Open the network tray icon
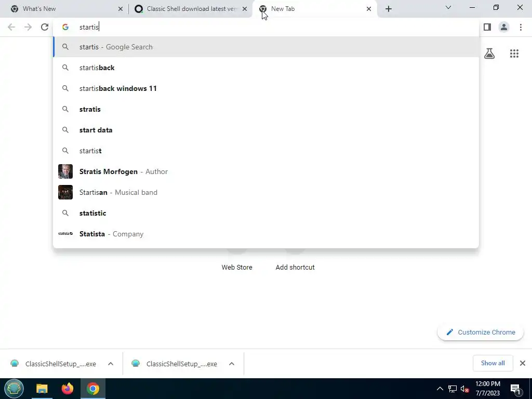532x399 pixels. pyautogui.click(x=453, y=389)
